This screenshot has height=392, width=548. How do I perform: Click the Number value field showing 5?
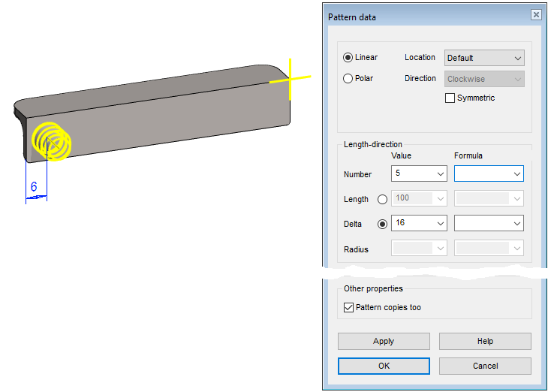click(411, 174)
